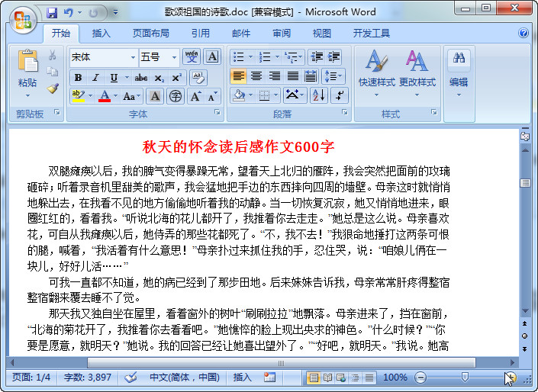Save document with floppy disk icon
The image size is (538, 392).
pos(52,13)
